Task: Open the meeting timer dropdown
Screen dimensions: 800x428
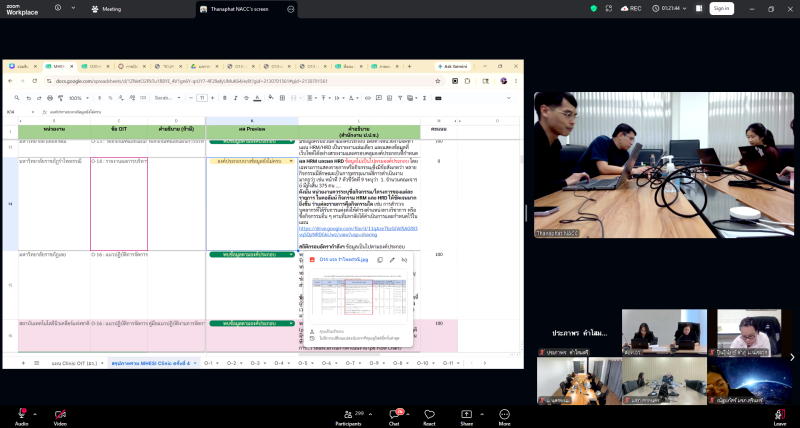Action: (669, 9)
